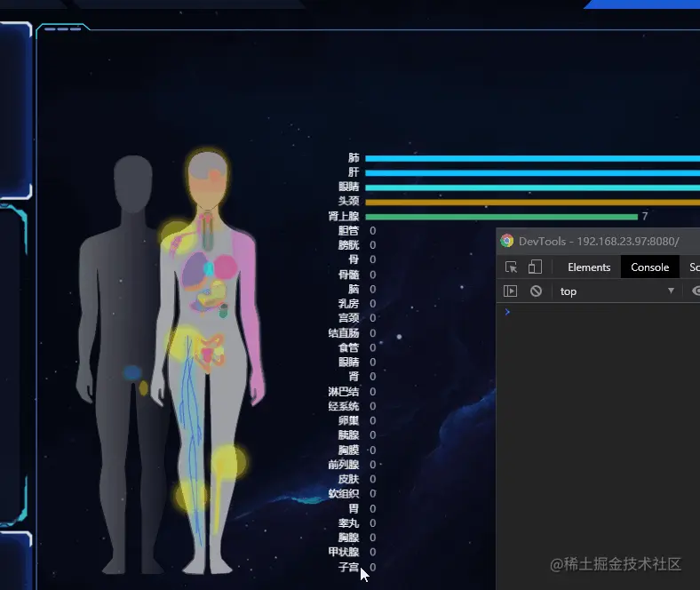The image size is (700, 590).
Task: Select the 食管 row label
Action: (x=348, y=347)
